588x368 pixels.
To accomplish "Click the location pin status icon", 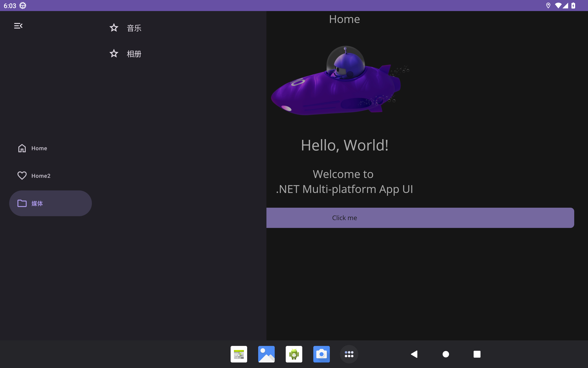I will coord(548,5).
